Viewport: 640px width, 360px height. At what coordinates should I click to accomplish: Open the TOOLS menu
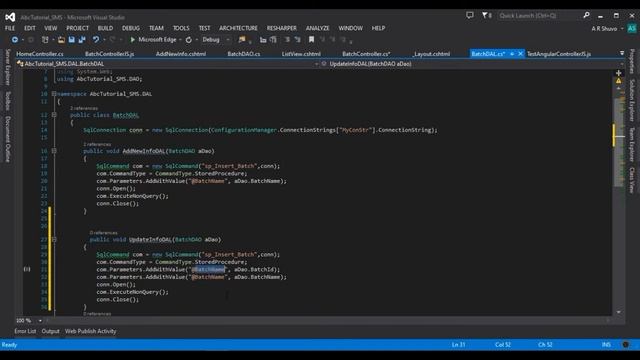(x=181, y=28)
